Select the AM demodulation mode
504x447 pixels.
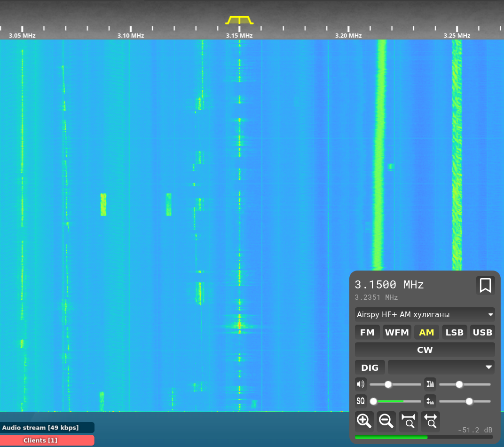426,332
